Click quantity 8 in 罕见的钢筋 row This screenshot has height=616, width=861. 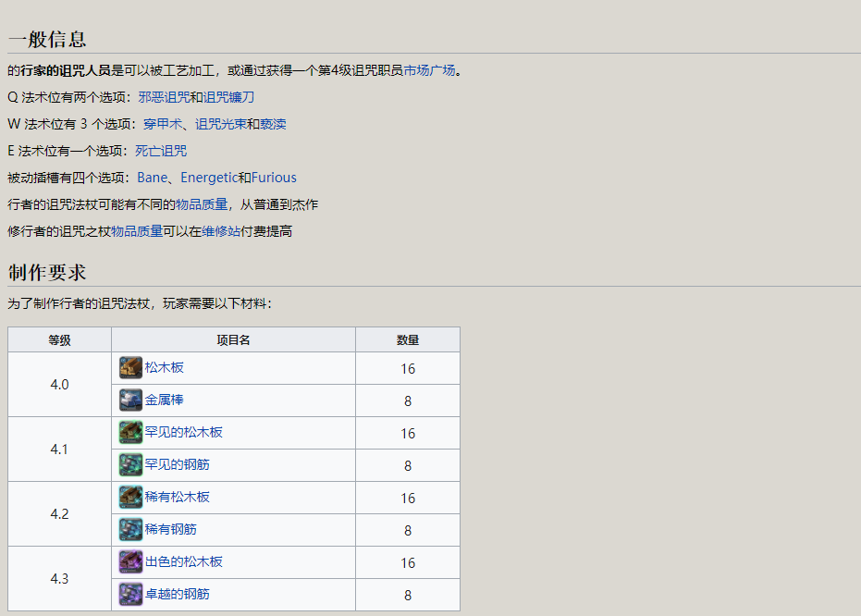click(x=408, y=465)
